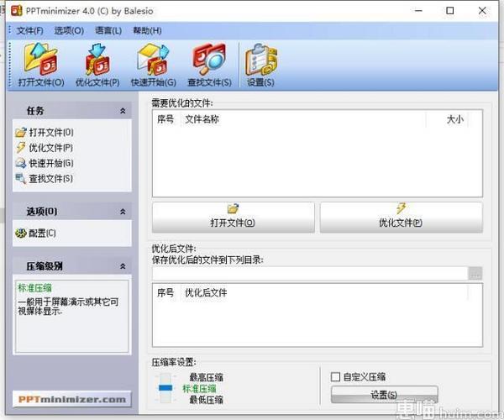Image resolution: width=504 pixels, height=420 pixels.
Task: Browse for output directory with ... button
Action: 475,274
